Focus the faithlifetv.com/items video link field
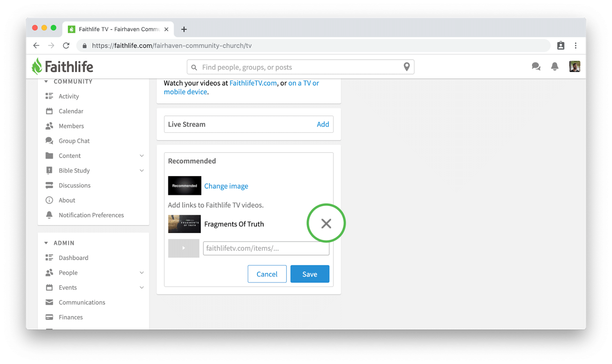This screenshot has width=612, height=364. click(x=266, y=248)
